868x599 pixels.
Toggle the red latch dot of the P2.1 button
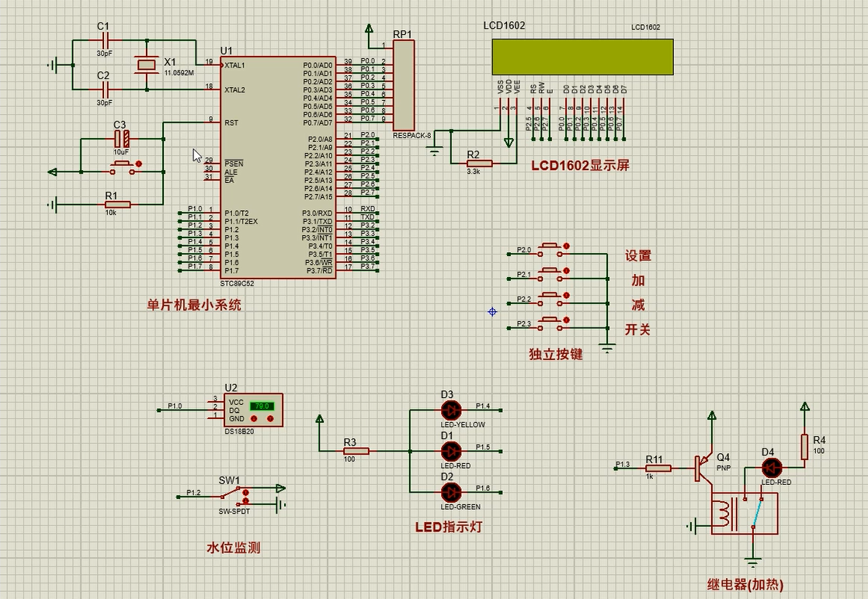(566, 271)
